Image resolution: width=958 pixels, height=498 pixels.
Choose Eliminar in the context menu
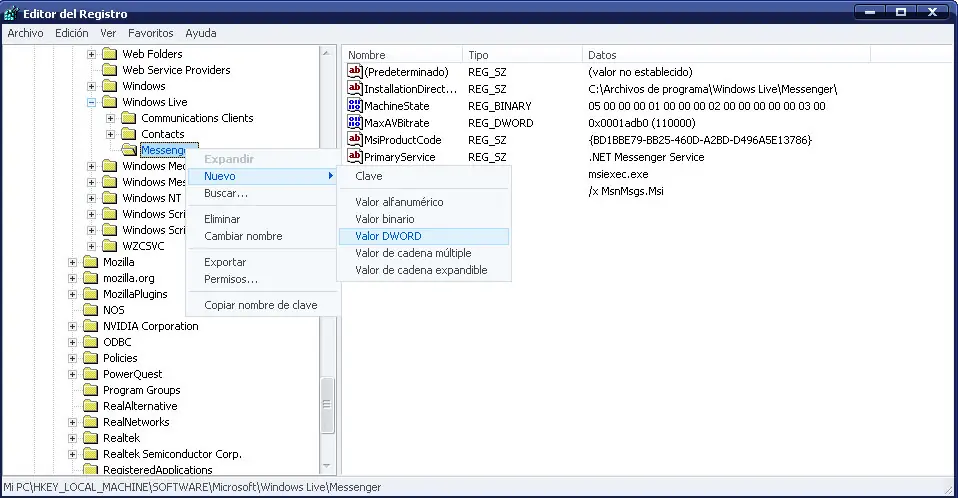point(262,219)
